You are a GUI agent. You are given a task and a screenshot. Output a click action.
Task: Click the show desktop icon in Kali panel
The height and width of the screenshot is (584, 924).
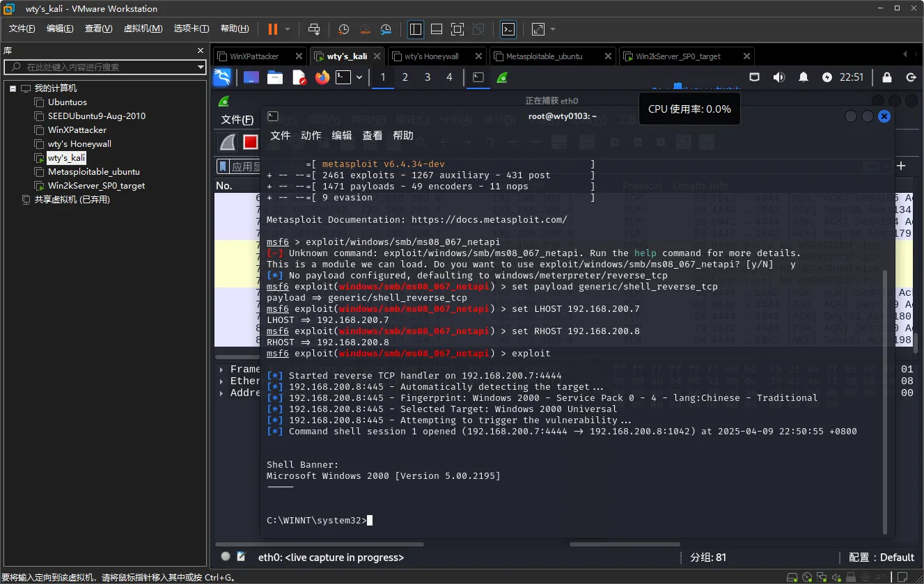pos(251,77)
